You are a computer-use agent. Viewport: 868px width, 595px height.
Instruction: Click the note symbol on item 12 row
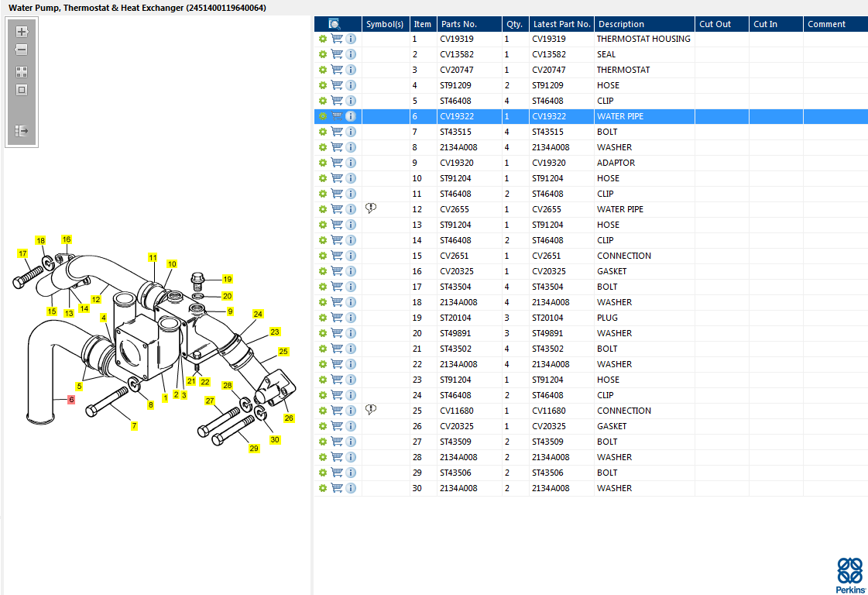point(371,208)
